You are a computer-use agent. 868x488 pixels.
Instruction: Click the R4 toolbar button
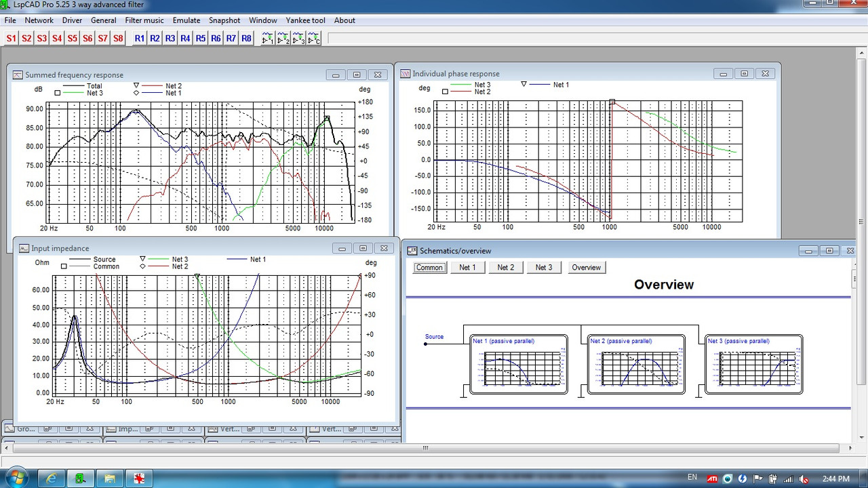(x=185, y=39)
